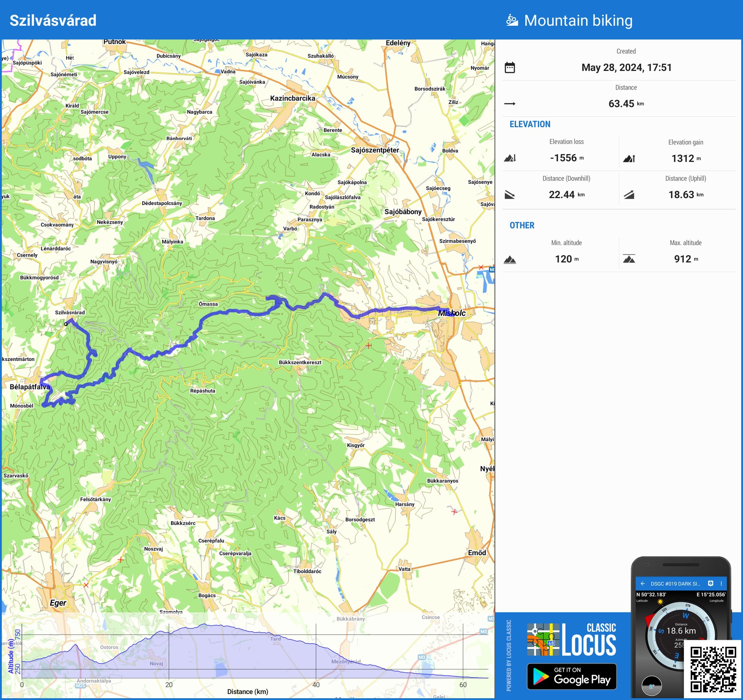
Task: Click the max. altitude peak icon
Action: (x=629, y=259)
